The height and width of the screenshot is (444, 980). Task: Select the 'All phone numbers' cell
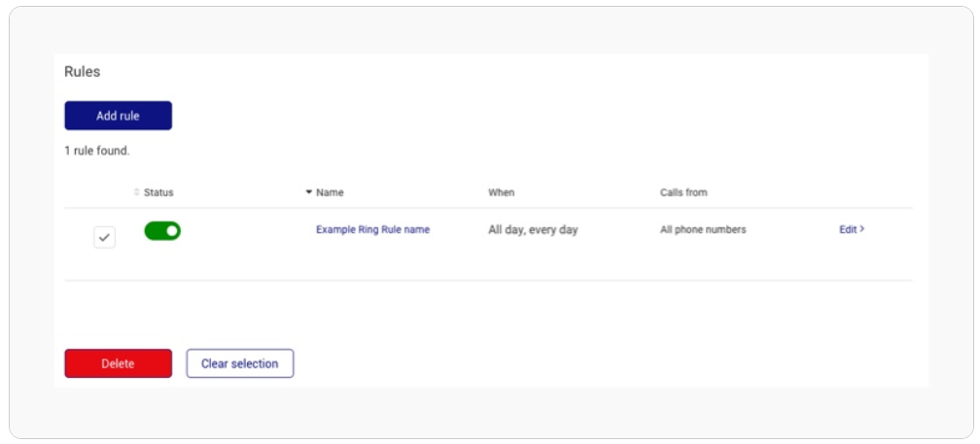[x=703, y=230]
